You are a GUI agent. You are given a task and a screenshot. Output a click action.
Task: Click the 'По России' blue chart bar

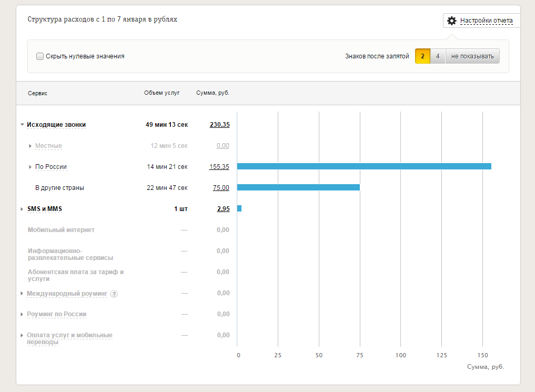click(364, 166)
